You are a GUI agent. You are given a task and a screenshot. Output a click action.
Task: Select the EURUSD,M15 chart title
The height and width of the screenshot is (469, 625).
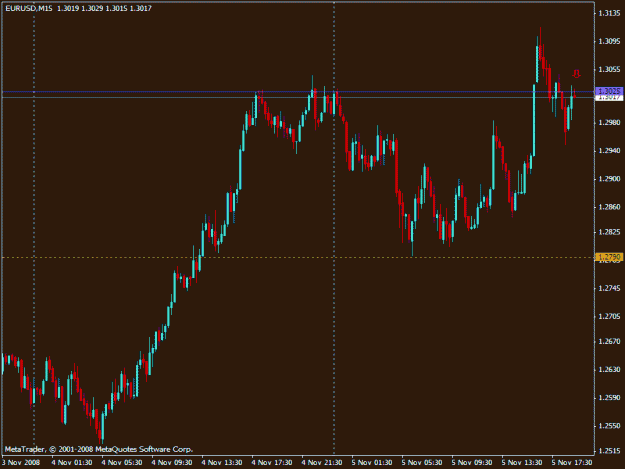(29, 8)
